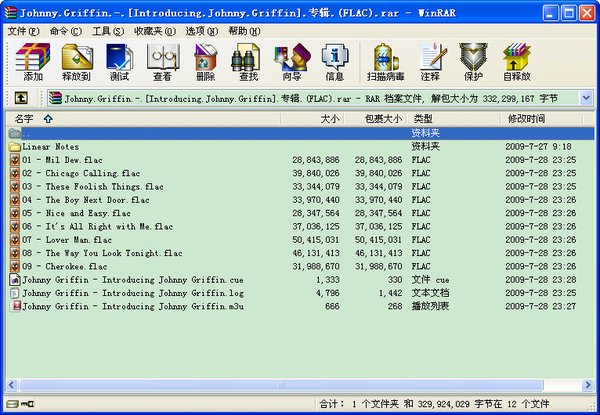Click the 自释放 (SFX) toolbar icon

pyautogui.click(x=517, y=57)
